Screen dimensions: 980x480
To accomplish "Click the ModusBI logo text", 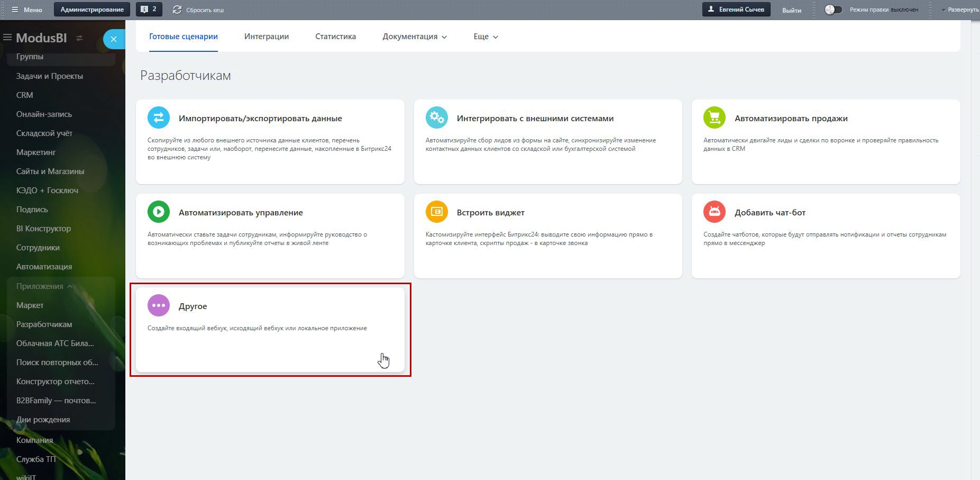I will click(x=41, y=38).
